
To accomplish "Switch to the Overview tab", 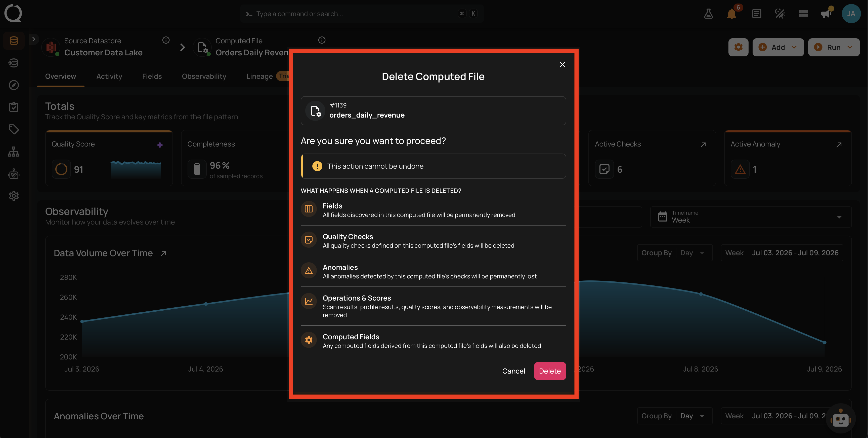I will pos(61,76).
